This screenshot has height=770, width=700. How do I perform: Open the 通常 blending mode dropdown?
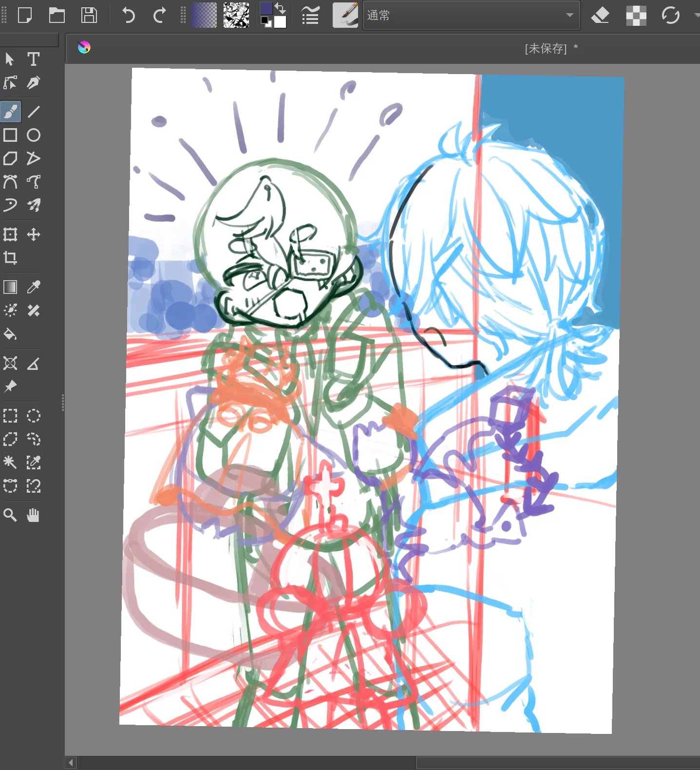pos(471,16)
